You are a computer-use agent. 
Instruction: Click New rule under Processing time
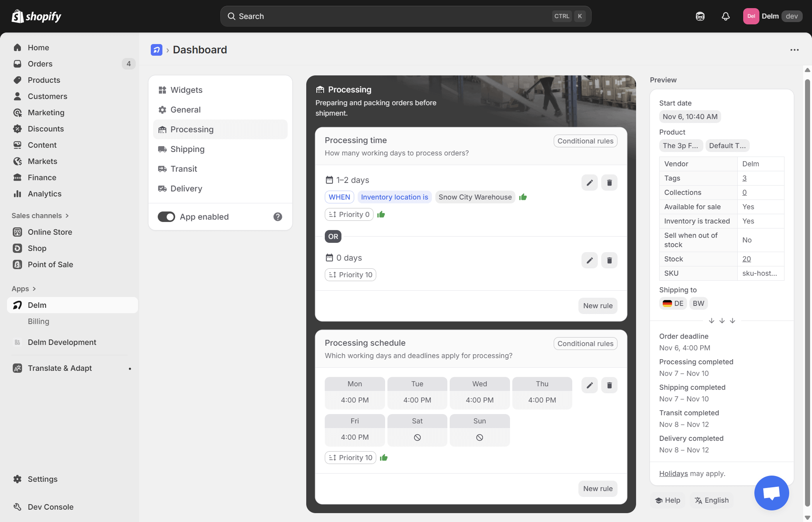(x=597, y=306)
